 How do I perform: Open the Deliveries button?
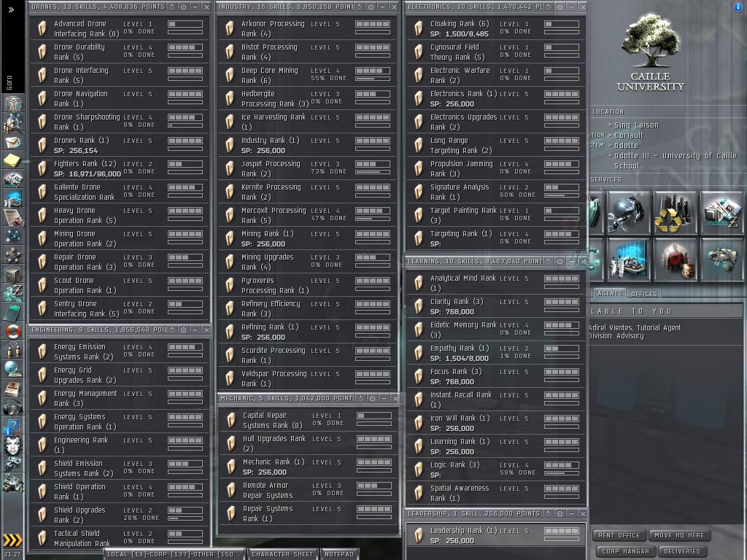[682, 551]
